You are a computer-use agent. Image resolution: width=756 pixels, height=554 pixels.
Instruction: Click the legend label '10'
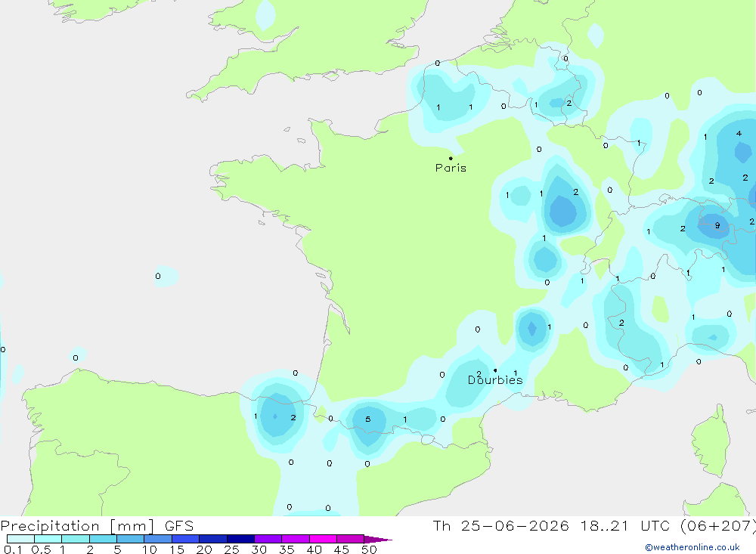[x=149, y=549]
